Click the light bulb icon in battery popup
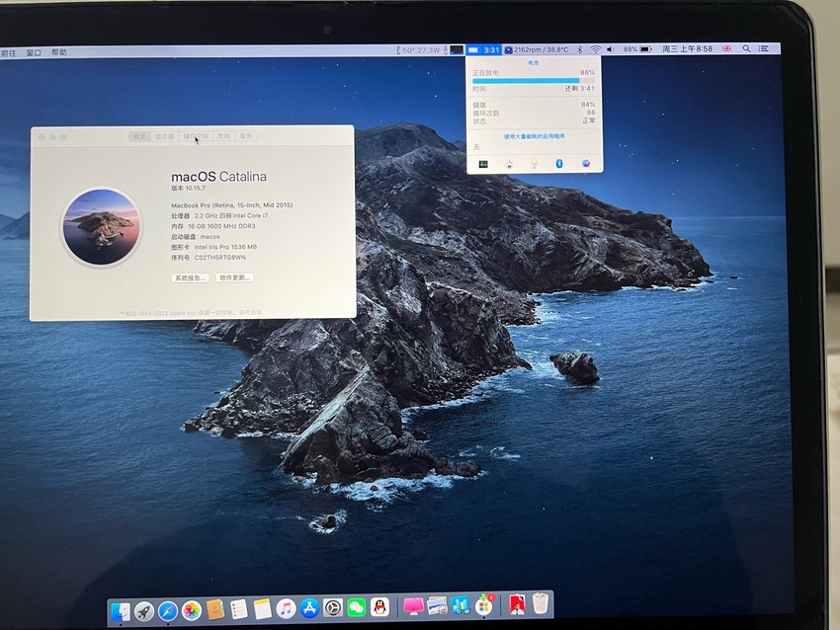Image resolution: width=840 pixels, height=630 pixels. [534, 164]
